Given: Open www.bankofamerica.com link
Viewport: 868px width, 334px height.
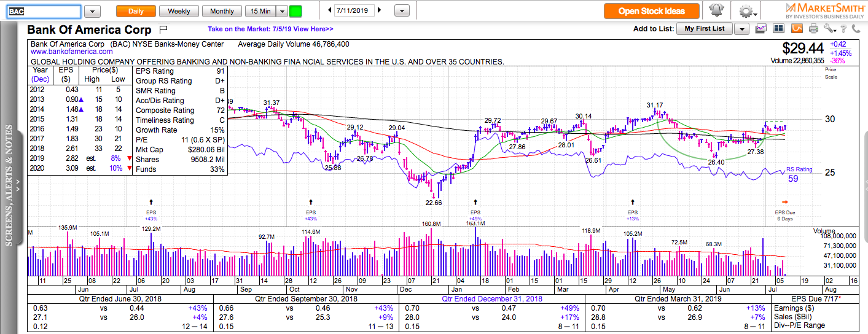Looking at the screenshot, I should [x=71, y=52].
